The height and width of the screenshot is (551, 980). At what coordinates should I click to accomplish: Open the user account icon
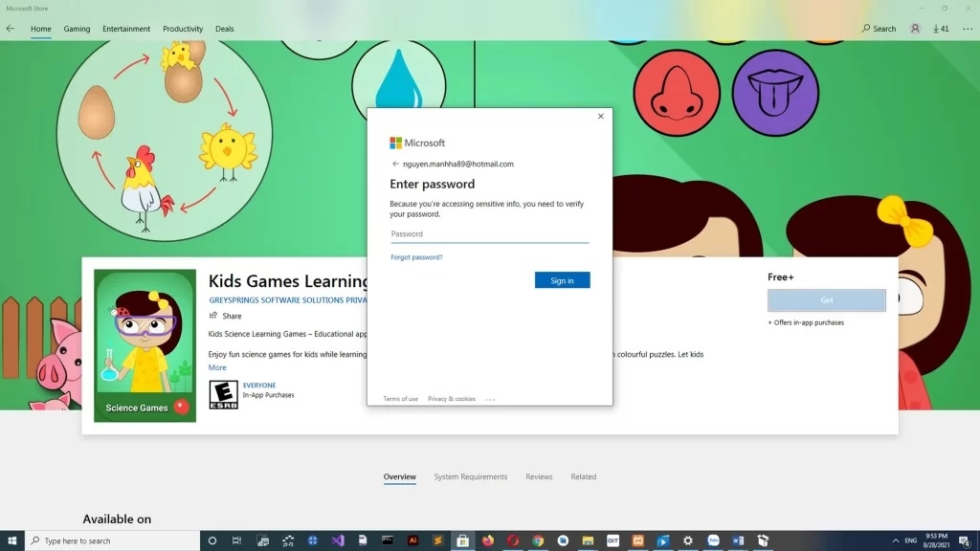click(915, 28)
